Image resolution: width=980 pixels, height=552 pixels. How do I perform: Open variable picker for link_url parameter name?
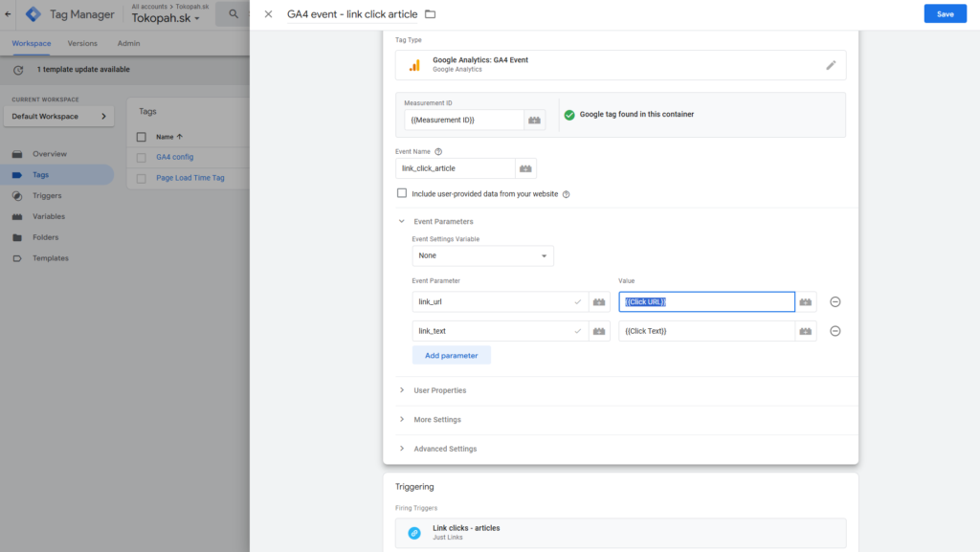point(599,301)
